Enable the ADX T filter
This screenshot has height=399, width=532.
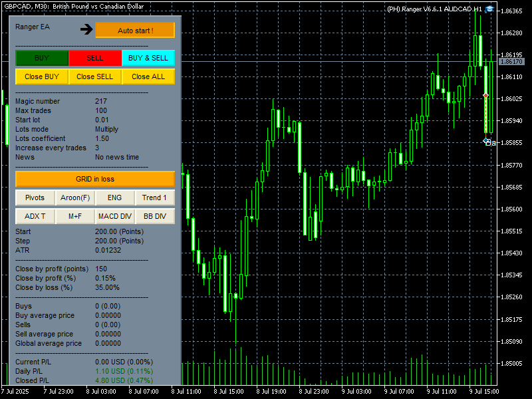coord(35,216)
